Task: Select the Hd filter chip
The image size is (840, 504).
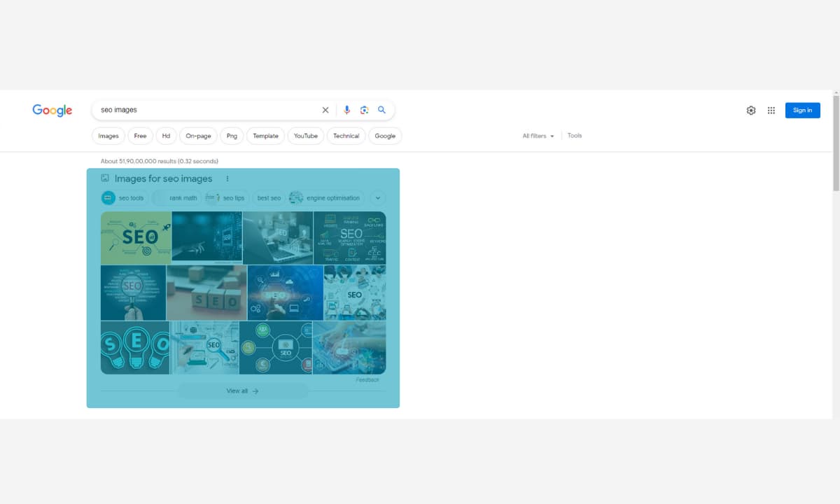Action: [166, 136]
